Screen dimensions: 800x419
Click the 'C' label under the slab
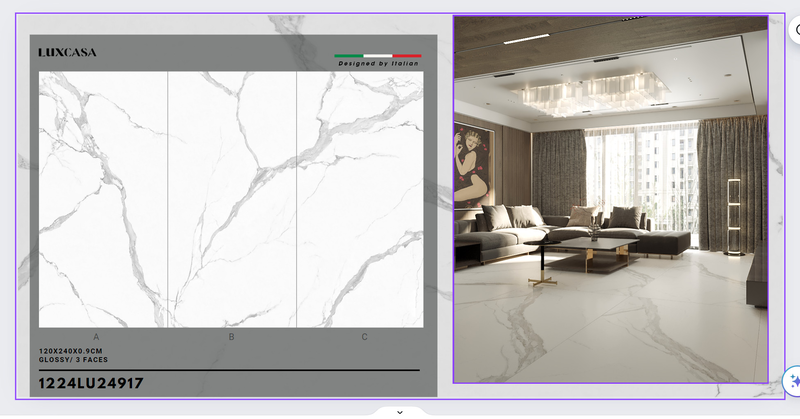coord(364,337)
